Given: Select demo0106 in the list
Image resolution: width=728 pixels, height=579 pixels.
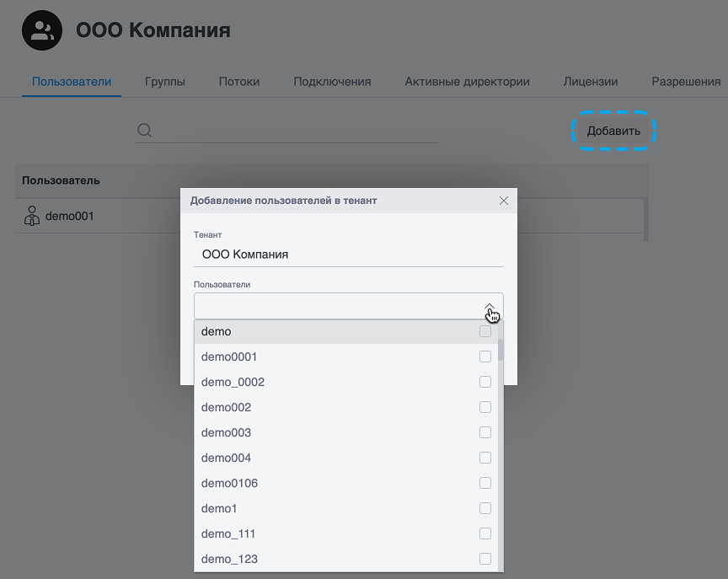Looking at the screenshot, I should (x=346, y=483).
